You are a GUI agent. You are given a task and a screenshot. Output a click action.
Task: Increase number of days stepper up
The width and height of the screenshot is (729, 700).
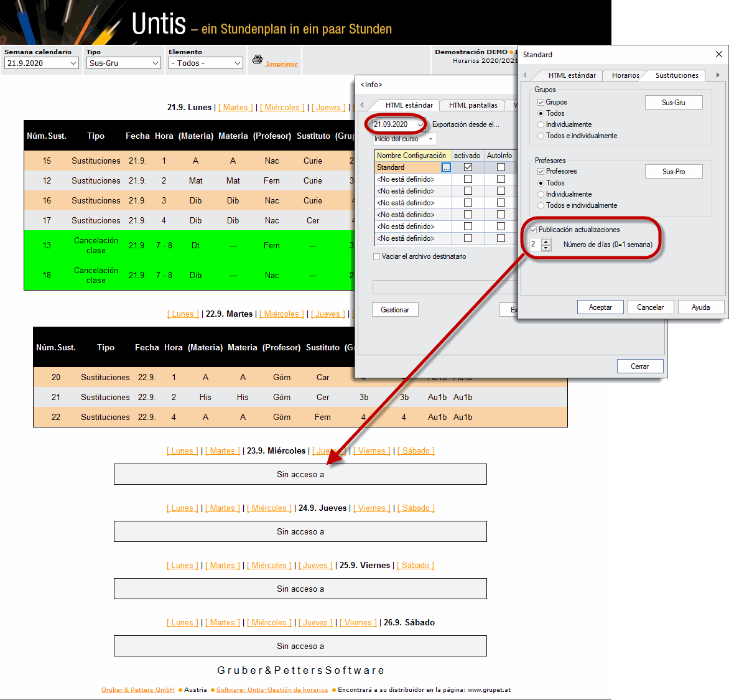pyautogui.click(x=546, y=241)
